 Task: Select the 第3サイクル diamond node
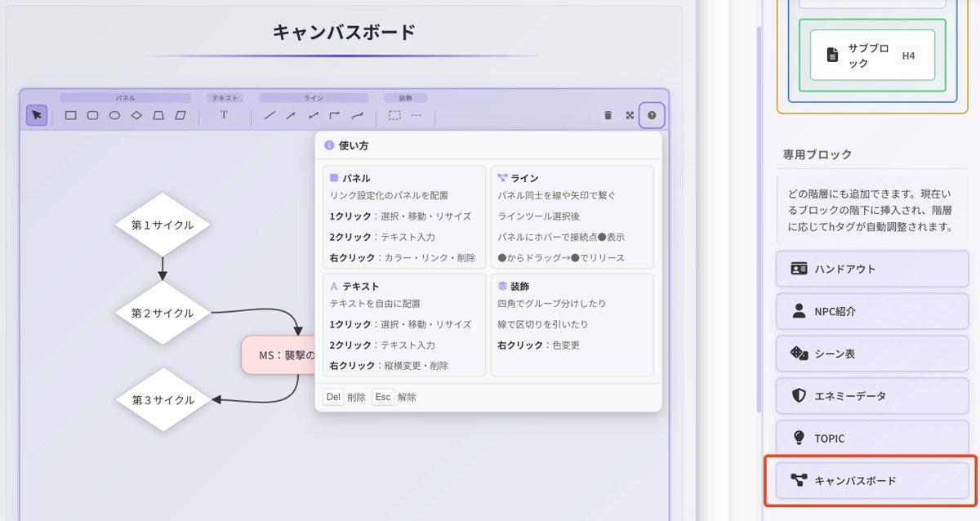pos(163,400)
